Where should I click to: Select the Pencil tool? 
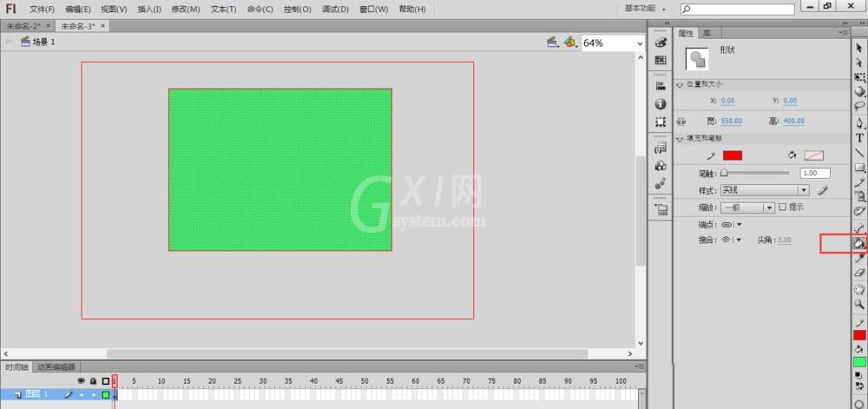[x=859, y=181]
